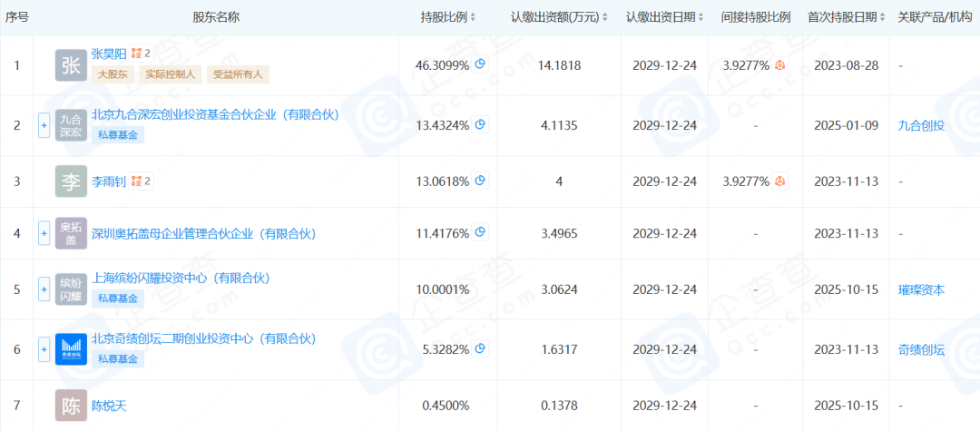
Task: Select the count 2 beside 李雨钊
Action: (148, 181)
